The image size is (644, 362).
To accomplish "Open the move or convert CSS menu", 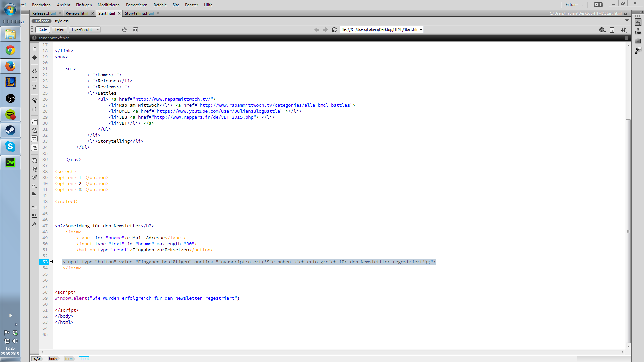I will [34, 194].
